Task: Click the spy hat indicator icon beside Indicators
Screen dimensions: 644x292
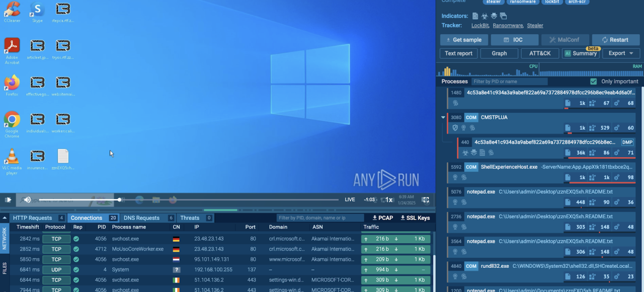Action: click(x=494, y=16)
